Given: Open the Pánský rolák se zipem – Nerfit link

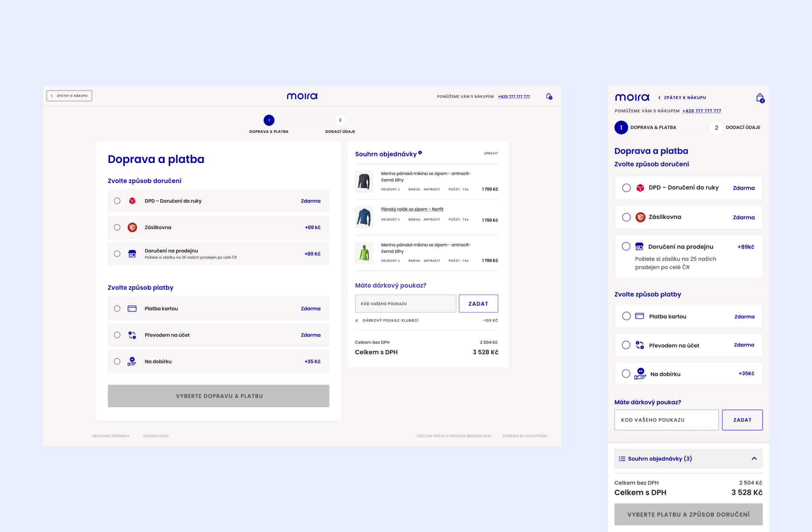Looking at the screenshot, I should [412, 209].
